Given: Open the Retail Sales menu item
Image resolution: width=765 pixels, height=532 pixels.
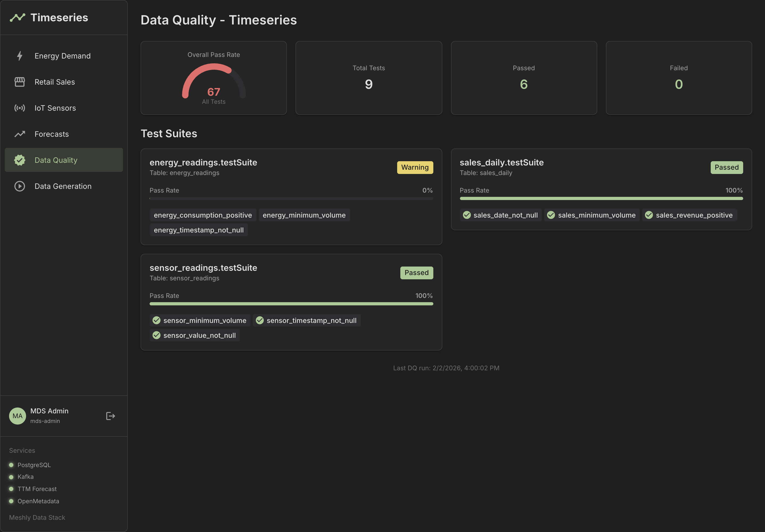Looking at the screenshot, I should (x=55, y=82).
